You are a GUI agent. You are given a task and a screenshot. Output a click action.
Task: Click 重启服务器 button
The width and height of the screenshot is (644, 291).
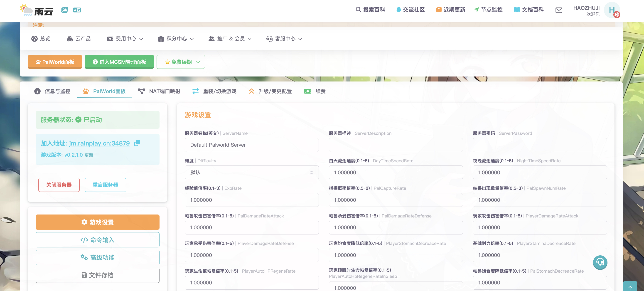(x=105, y=185)
